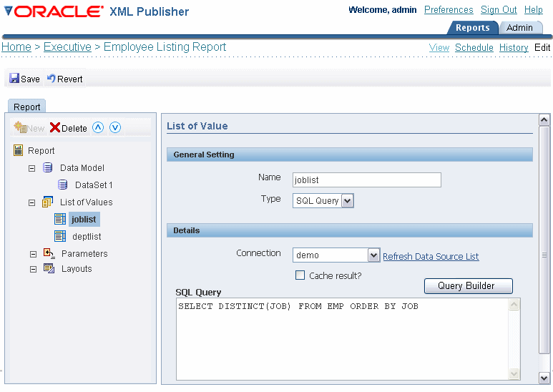The width and height of the screenshot is (553, 392).
Task: Click the main panel scroll-down arrow
Action: (x=544, y=378)
